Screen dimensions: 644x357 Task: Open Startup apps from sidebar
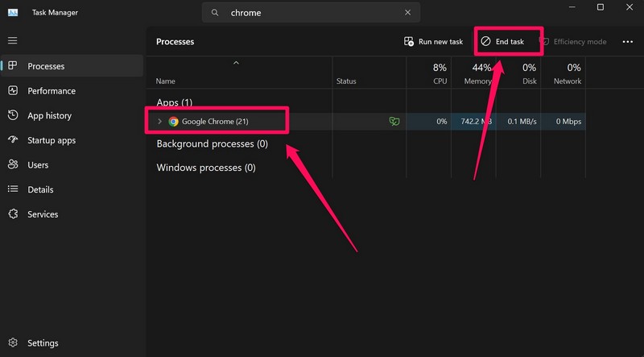coord(13,140)
